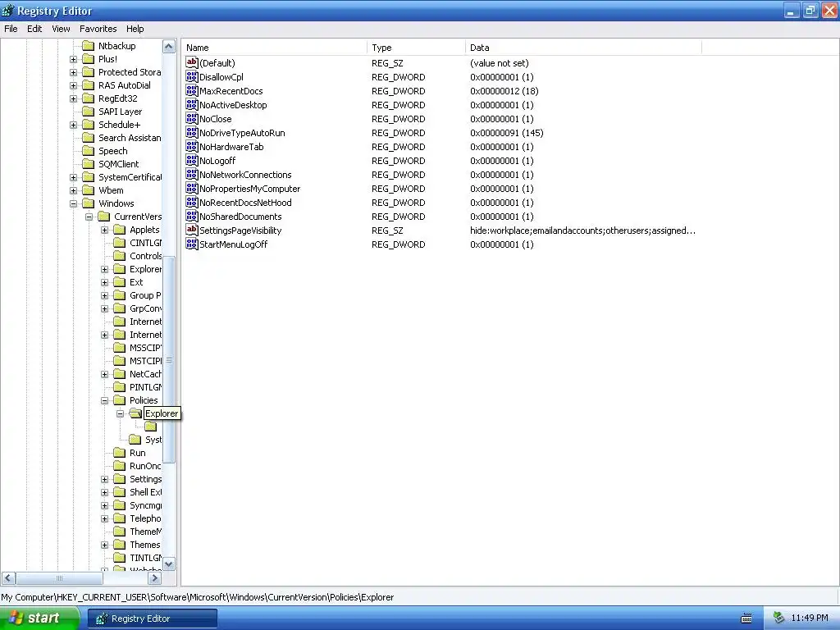Collapse the CurrentVersion key
This screenshot has width=840, height=630.
(x=89, y=217)
